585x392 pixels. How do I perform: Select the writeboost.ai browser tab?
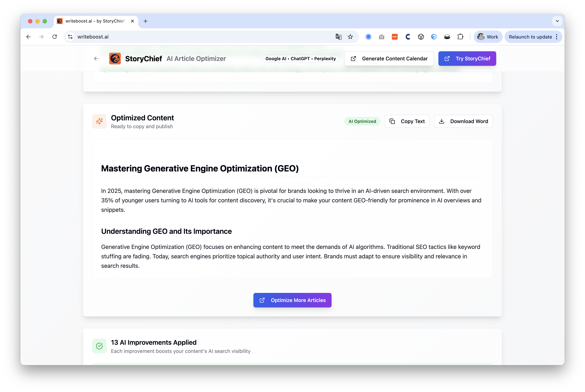pyautogui.click(x=95, y=21)
